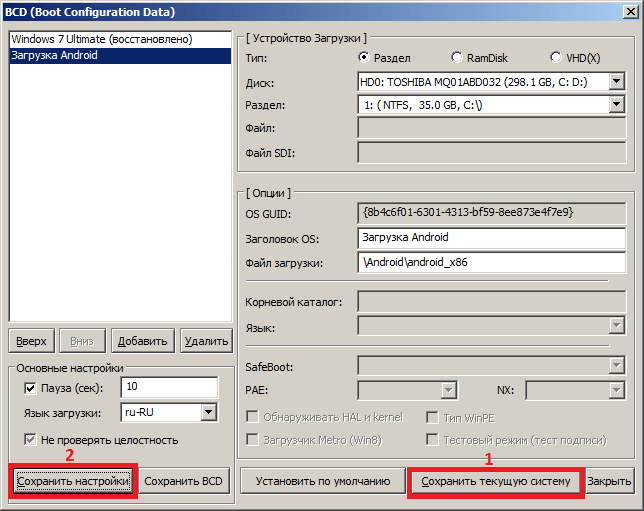
Task: Click the Файл загрузки path field
Action: click(491, 262)
